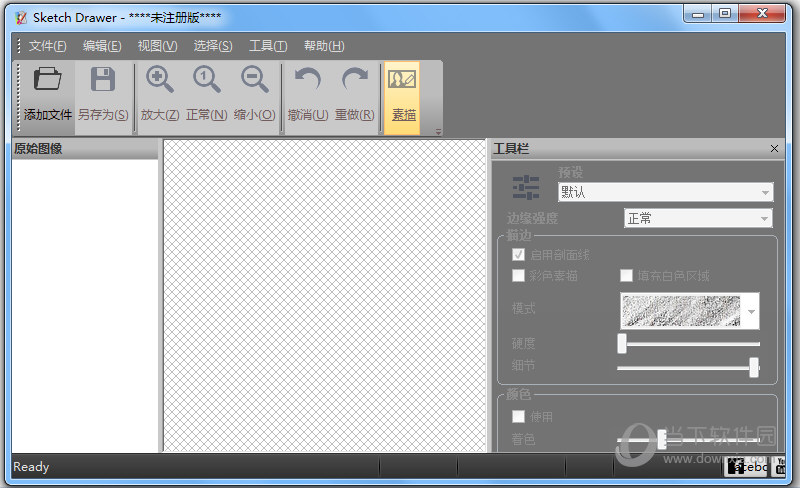Click the 缩小 zoom-out magnifier icon
This screenshot has height=488, width=800.
[x=255, y=80]
